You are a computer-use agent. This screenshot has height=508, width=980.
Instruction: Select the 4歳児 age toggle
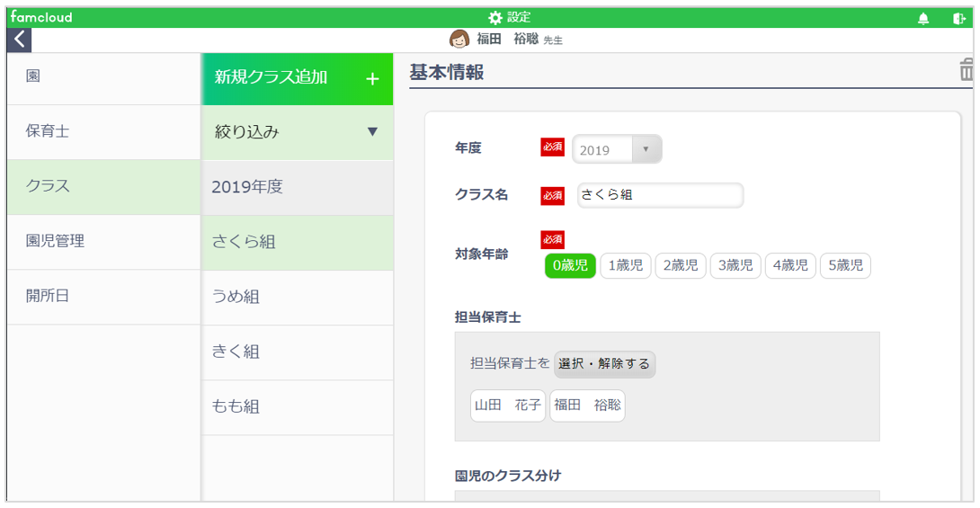(790, 265)
